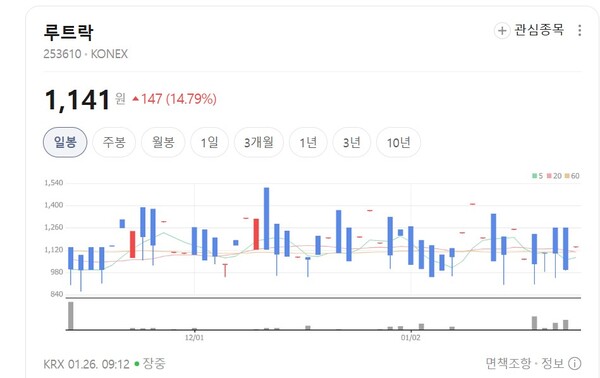Click the price change 147 (14.79%)

(x=174, y=99)
